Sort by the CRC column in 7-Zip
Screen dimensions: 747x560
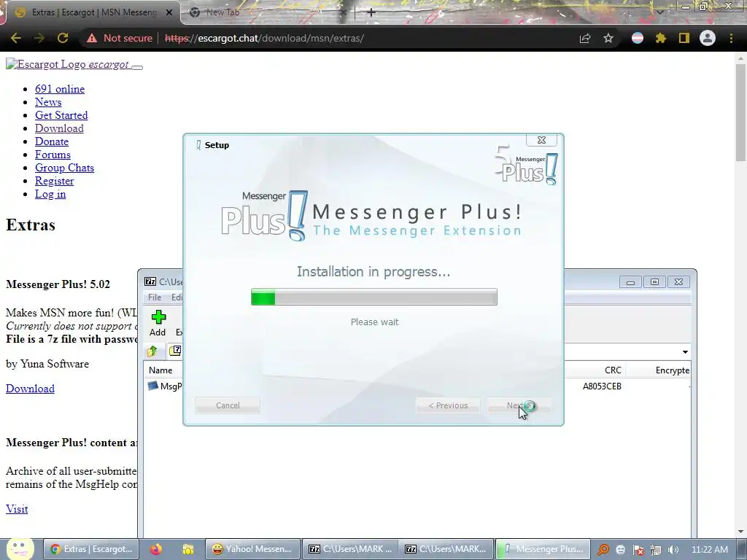pyautogui.click(x=613, y=370)
